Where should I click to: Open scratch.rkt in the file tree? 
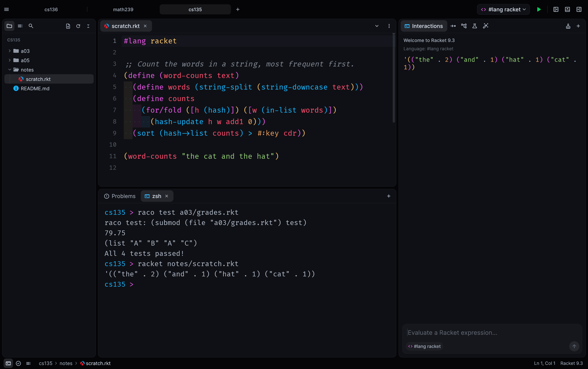[49, 79]
